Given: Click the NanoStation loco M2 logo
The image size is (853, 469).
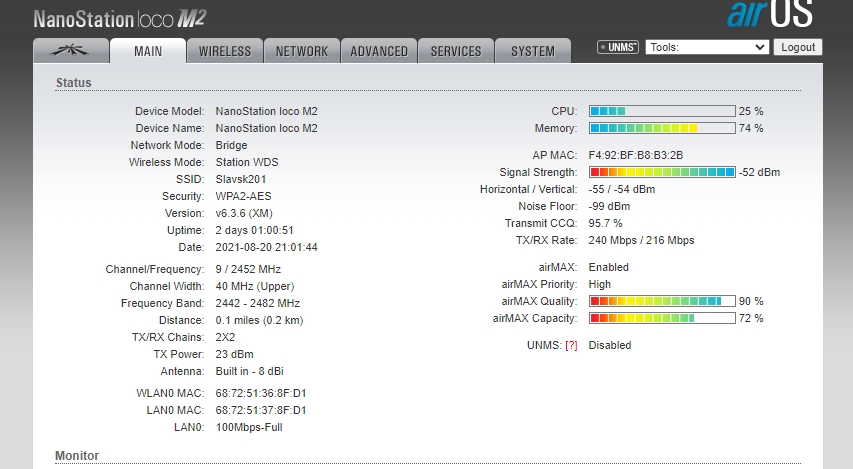Looking at the screenshot, I should click(120, 20).
